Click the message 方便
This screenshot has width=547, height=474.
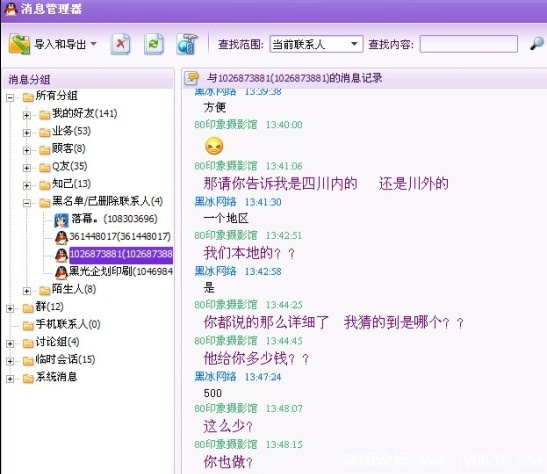click(x=215, y=107)
